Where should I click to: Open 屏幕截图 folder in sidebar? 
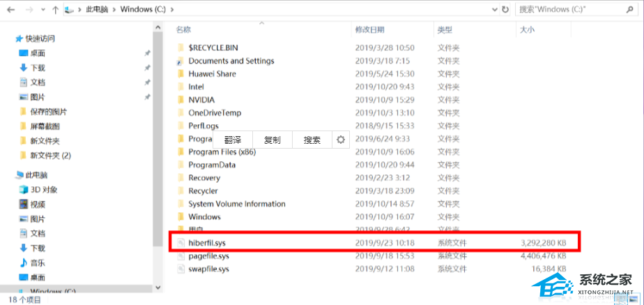click(45, 126)
